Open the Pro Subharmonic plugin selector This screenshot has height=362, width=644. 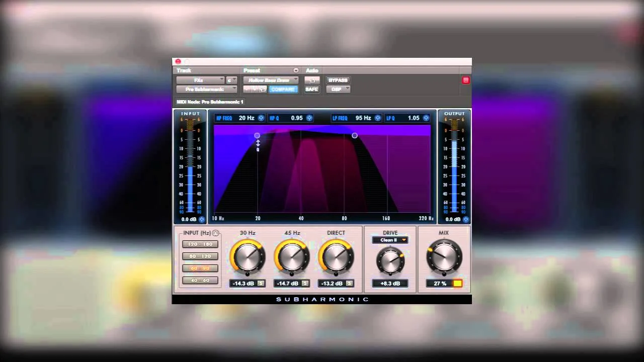coord(206,89)
